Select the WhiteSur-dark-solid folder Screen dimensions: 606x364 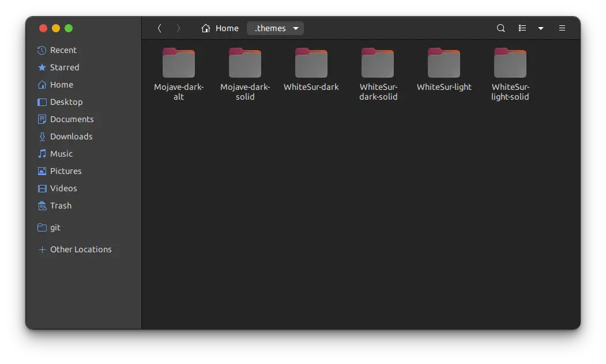[378, 74]
